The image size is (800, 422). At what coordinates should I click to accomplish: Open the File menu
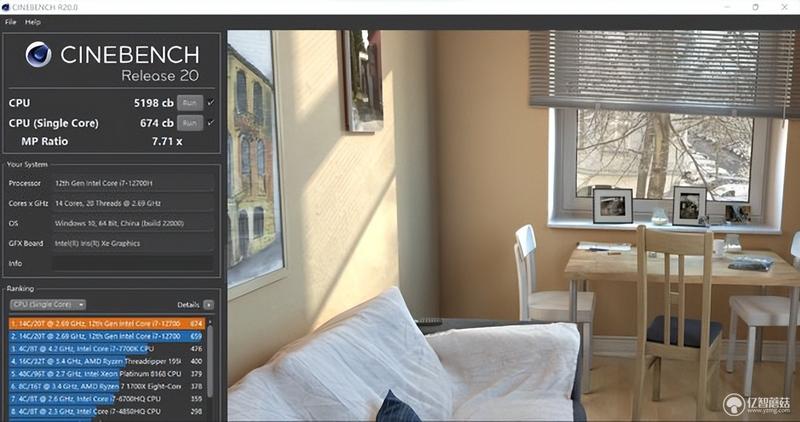click(x=10, y=22)
